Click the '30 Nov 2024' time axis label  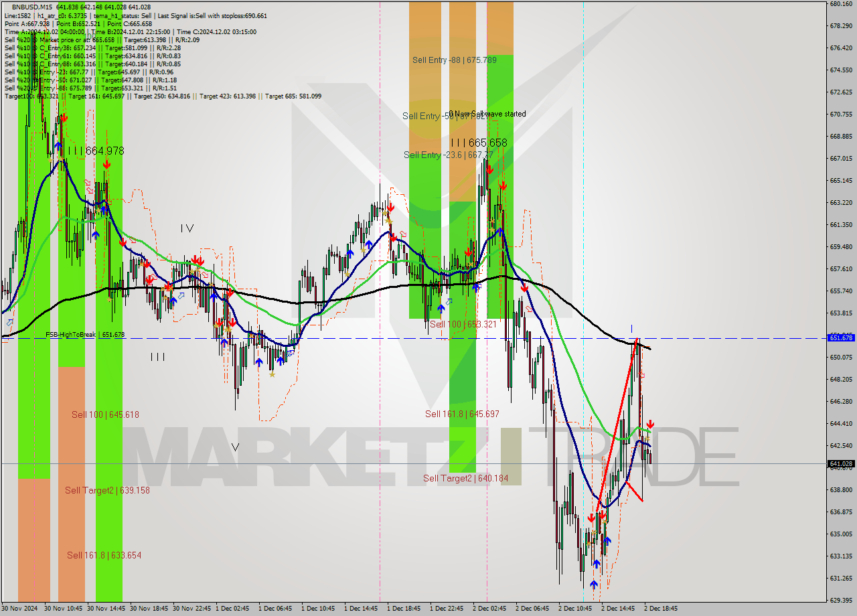point(19,609)
